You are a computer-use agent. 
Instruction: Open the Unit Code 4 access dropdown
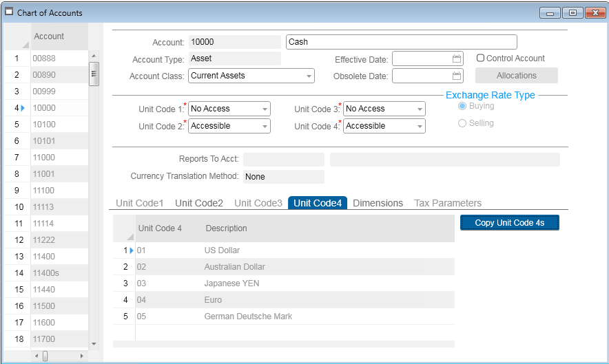tap(420, 126)
